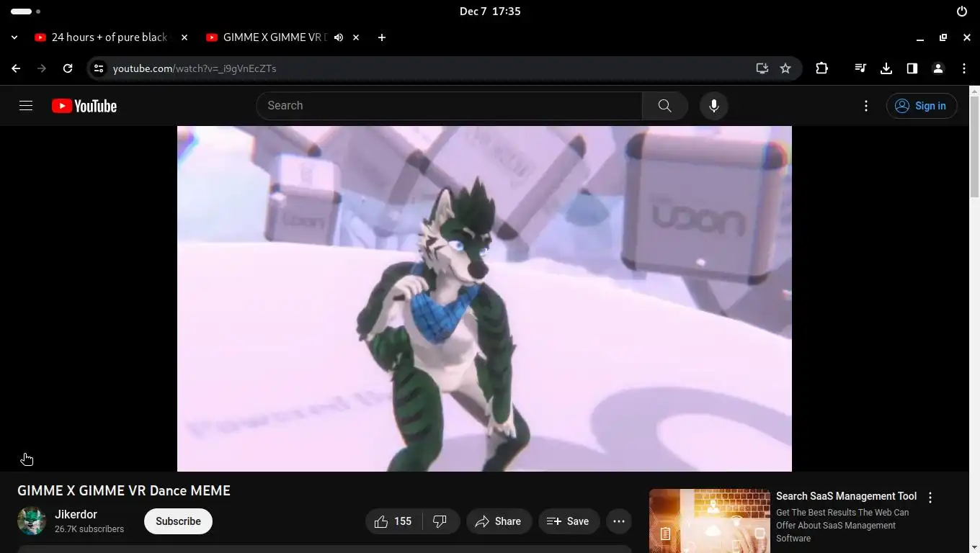This screenshot has width=980, height=553.
Task: Open the Activities overview pill
Action: click(26, 12)
